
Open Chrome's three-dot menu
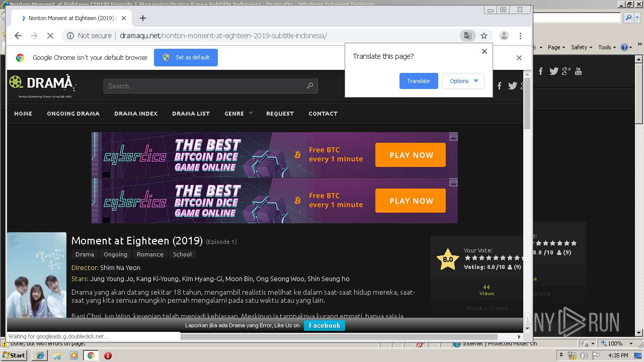point(520,36)
